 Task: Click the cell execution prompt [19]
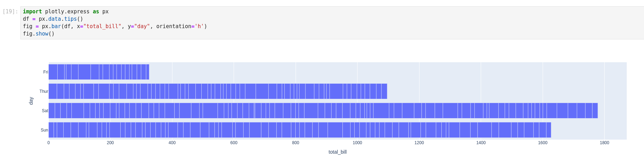[10, 12]
